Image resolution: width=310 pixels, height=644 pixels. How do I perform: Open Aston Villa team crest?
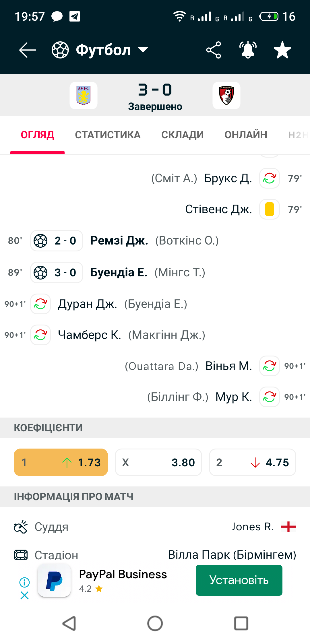click(x=84, y=96)
